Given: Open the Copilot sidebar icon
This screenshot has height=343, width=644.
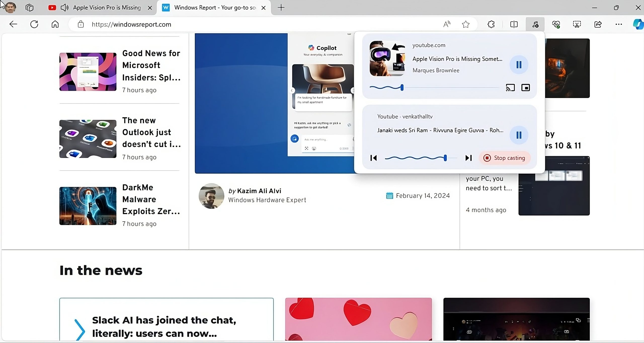Looking at the screenshot, I should tap(638, 24).
